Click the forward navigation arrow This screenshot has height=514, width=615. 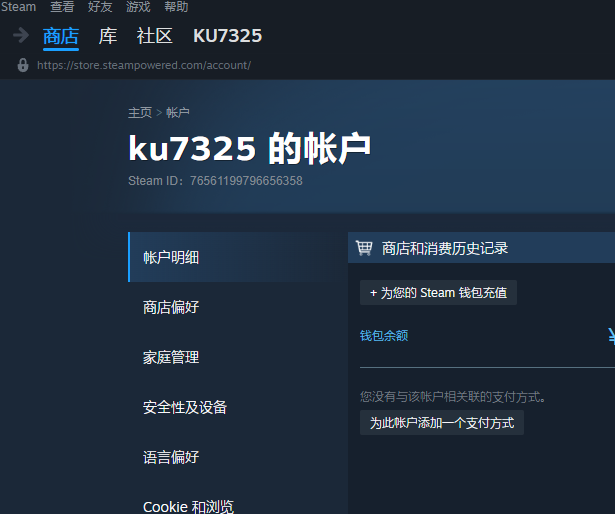click(x=21, y=35)
